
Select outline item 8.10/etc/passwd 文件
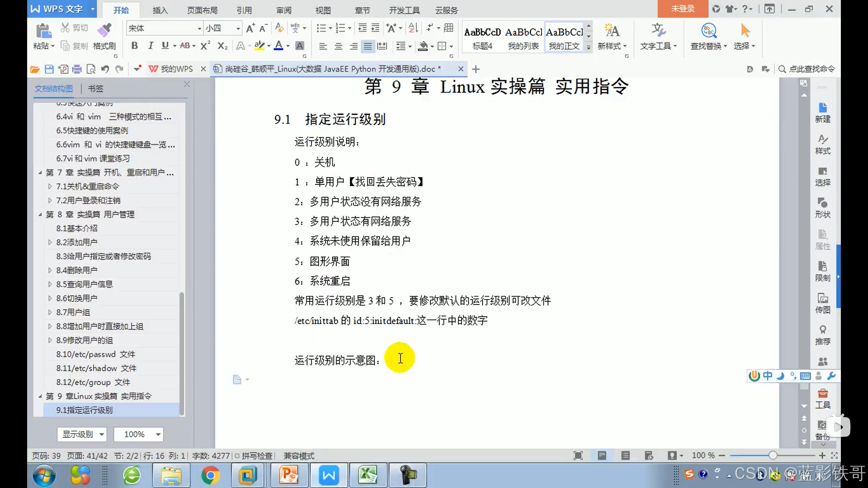click(x=95, y=354)
